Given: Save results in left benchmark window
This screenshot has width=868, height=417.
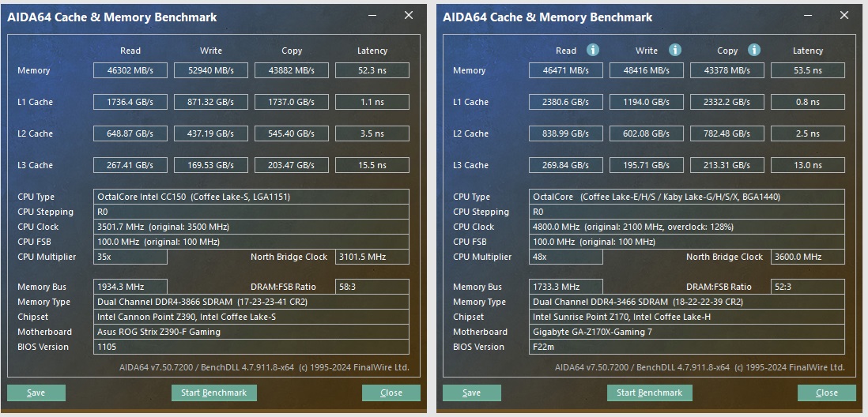Looking at the screenshot, I should (x=36, y=393).
